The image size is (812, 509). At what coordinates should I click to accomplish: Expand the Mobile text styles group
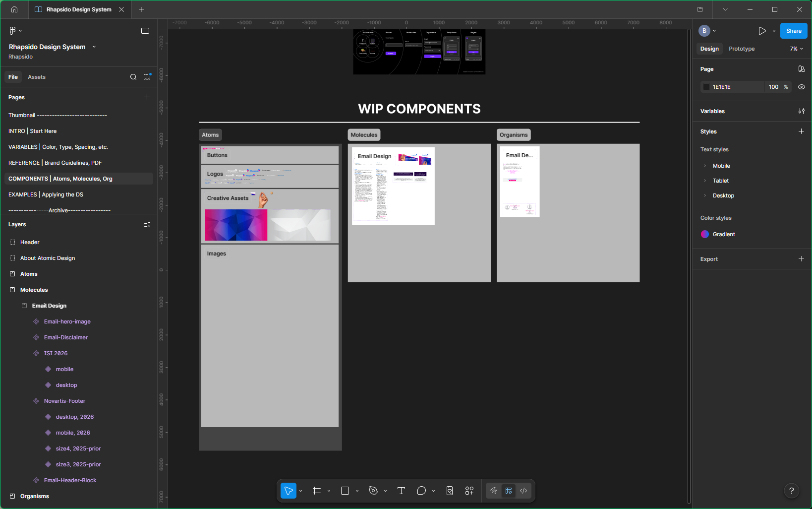pos(704,166)
